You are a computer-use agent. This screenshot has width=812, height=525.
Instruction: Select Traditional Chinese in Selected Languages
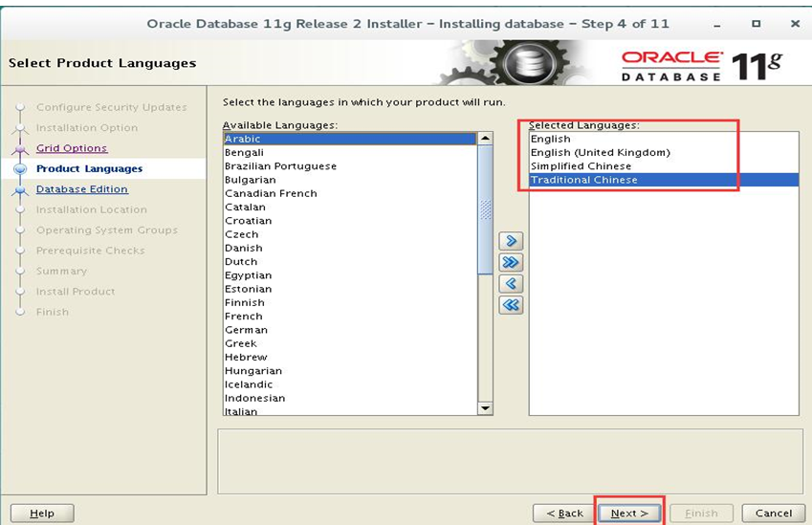point(664,180)
